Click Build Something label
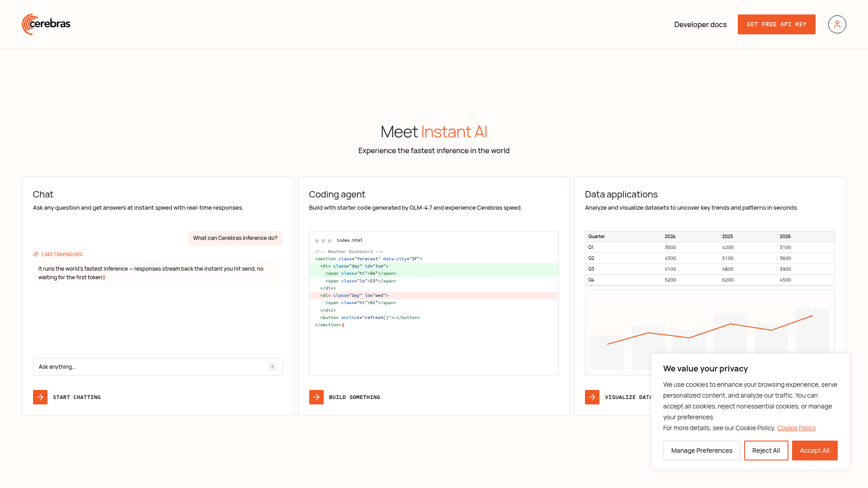868x488 pixels. tap(354, 397)
